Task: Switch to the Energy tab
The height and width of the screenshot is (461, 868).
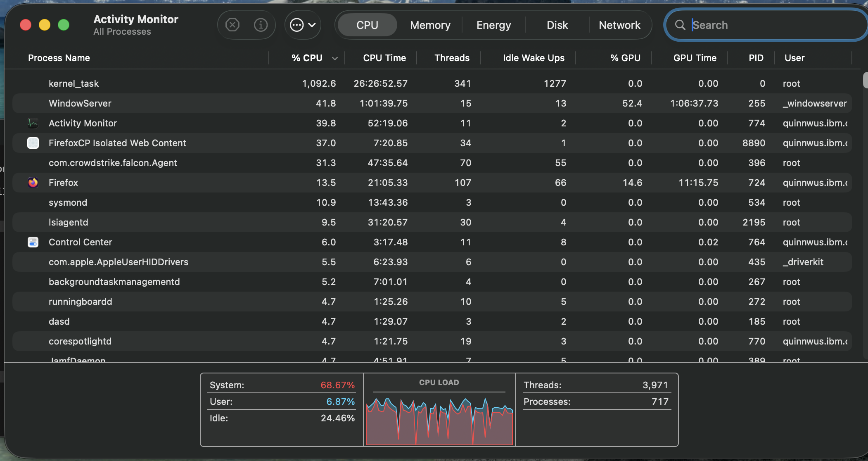Action: coord(493,25)
